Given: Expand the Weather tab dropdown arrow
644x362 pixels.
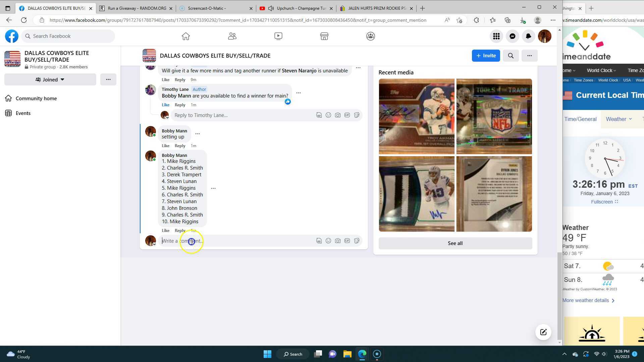Looking at the screenshot, I should click(630, 119).
